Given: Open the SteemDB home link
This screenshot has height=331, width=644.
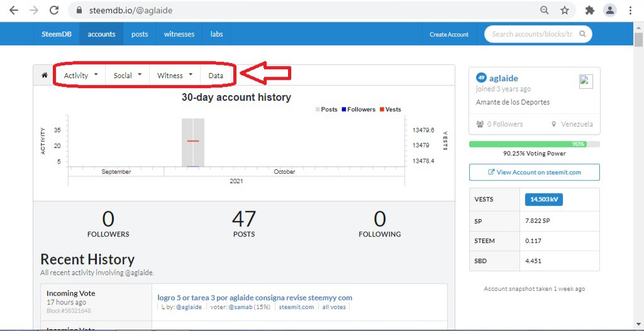Looking at the screenshot, I should pyautogui.click(x=57, y=34).
